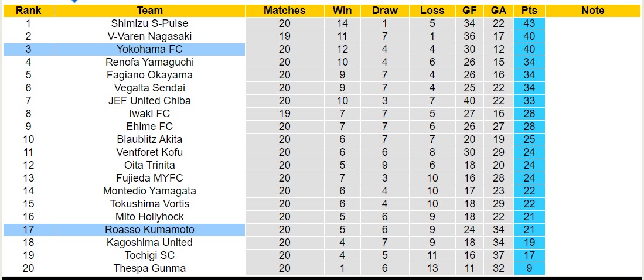Open V-Varen Nagasaki team link

[x=149, y=36]
